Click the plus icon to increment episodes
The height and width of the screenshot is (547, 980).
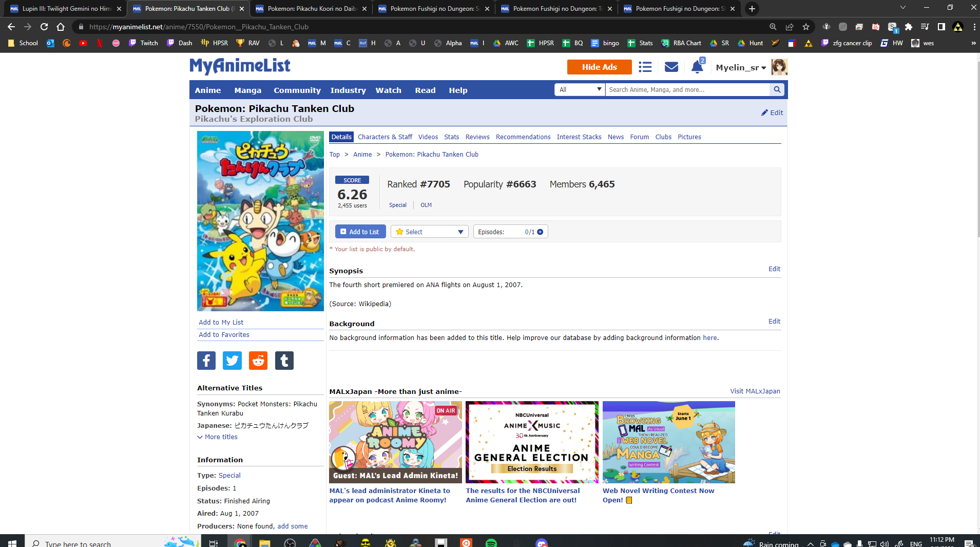540,232
